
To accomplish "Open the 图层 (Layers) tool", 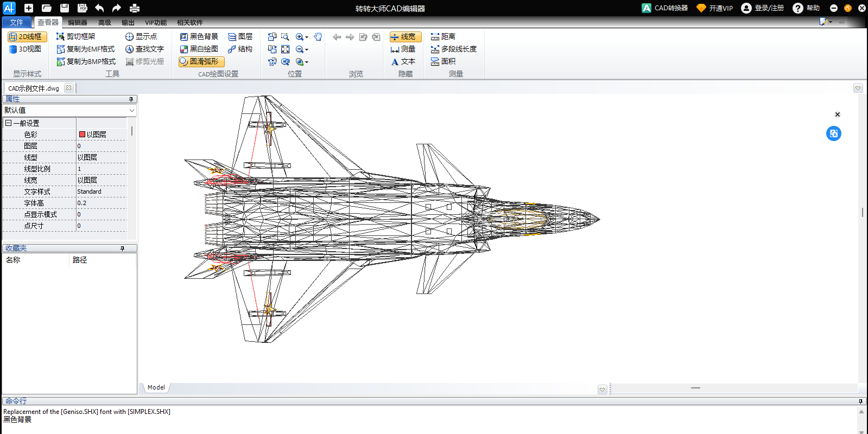I will [240, 37].
